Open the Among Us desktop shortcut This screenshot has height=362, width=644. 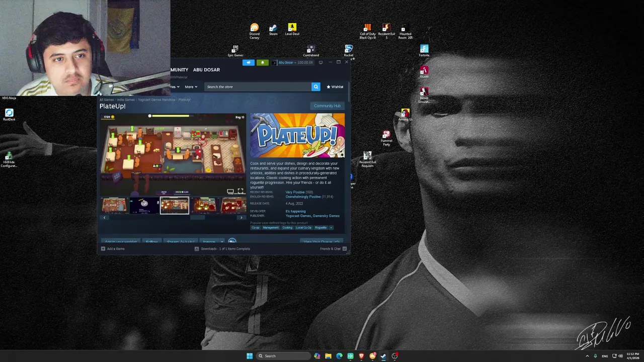(x=405, y=115)
